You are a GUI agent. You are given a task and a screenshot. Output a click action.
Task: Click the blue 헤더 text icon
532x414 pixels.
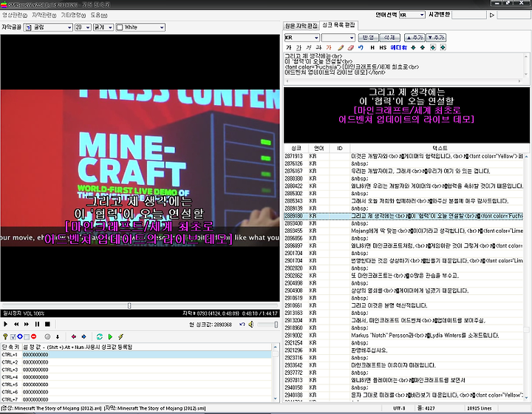pos(398,47)
